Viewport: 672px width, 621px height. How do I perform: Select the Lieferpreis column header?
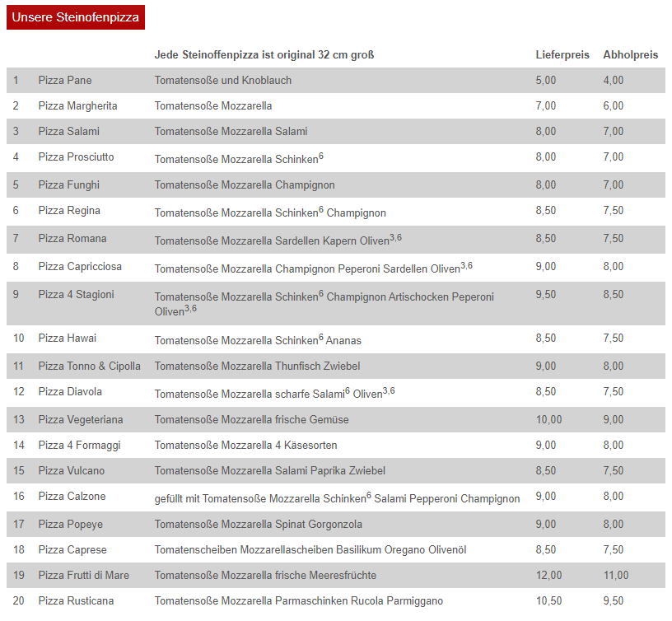[x=562, y=55]
